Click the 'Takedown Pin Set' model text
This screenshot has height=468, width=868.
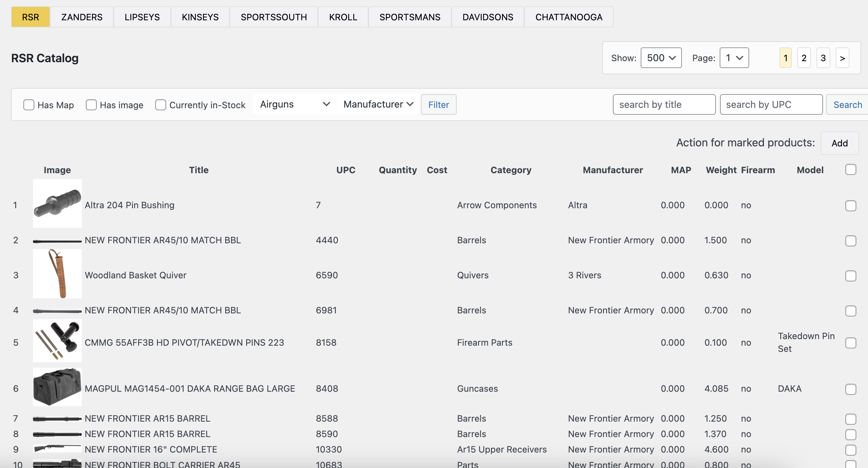pyautogui.click(x=806, y=342)
